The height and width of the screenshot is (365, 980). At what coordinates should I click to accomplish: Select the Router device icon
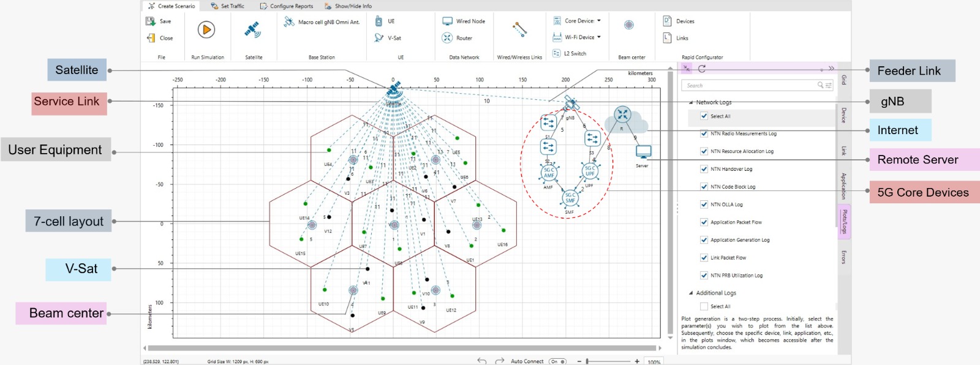(448, 38)
